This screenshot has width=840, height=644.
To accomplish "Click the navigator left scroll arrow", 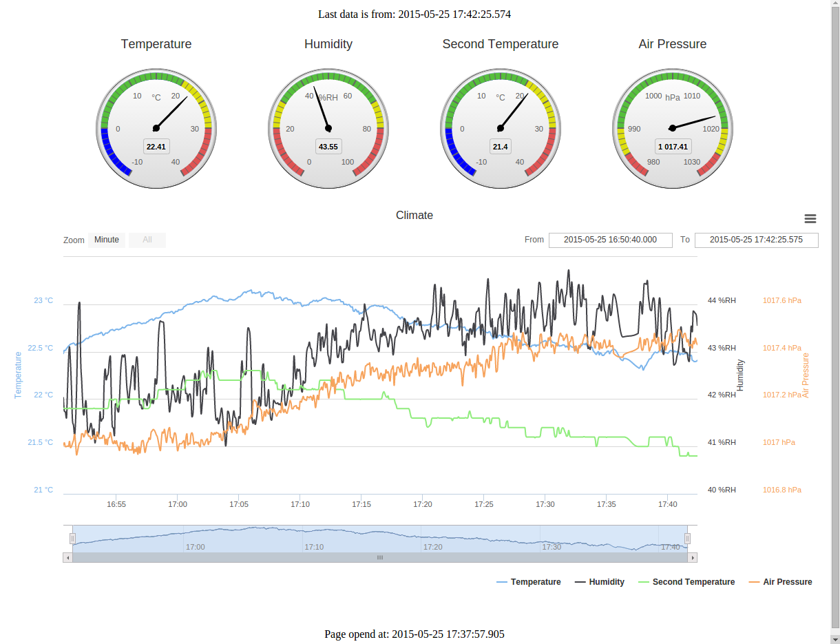I will click(x=67, y=557).
